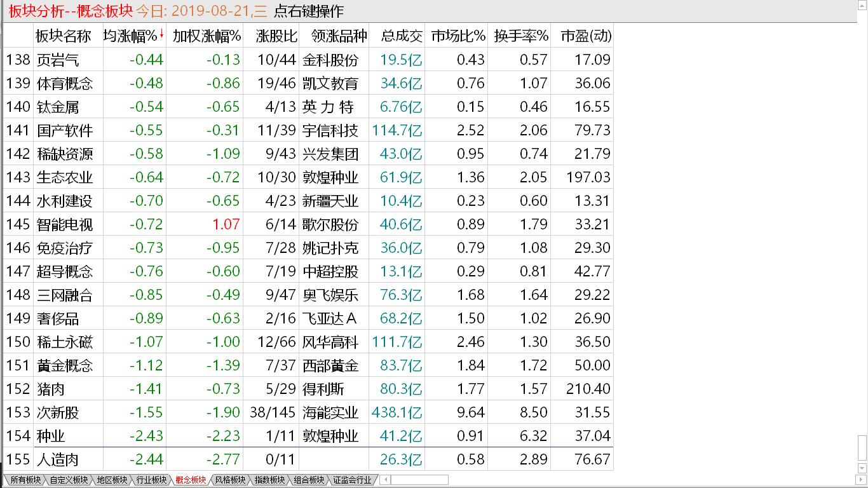Select the 奢侈品 sector row

308,318
